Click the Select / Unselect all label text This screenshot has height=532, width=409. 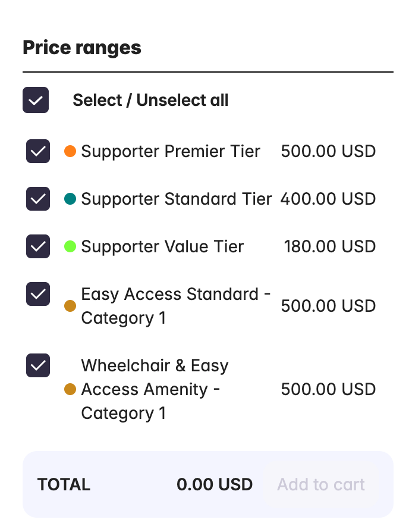tap(150, 100)
